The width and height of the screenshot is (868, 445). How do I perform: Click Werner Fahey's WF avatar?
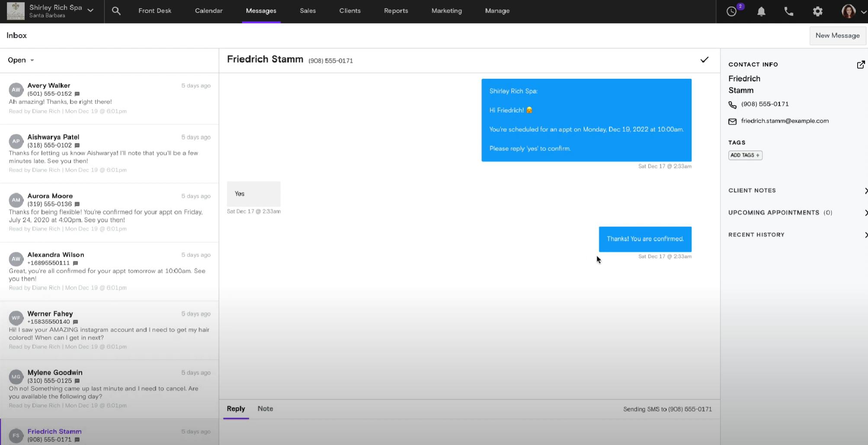[x=16, y=318]
